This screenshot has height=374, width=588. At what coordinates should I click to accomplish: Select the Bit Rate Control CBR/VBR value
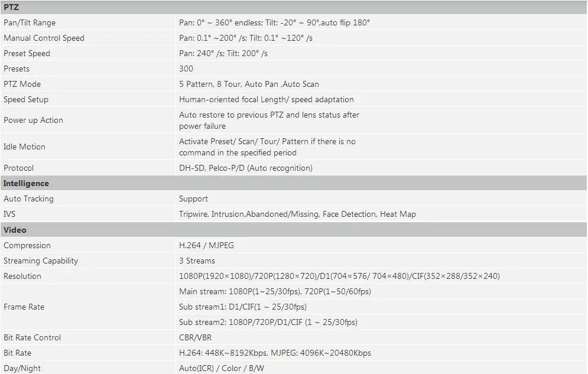(x=196, y=337)
